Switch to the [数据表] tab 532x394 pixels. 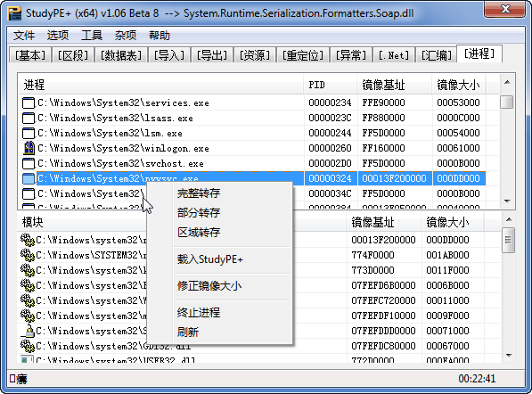[121, 55]
